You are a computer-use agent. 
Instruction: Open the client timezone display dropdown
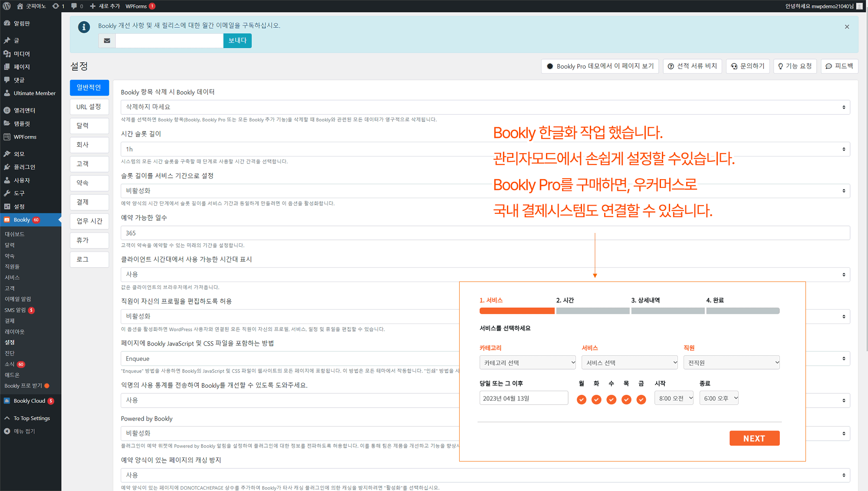coord(485,275)
